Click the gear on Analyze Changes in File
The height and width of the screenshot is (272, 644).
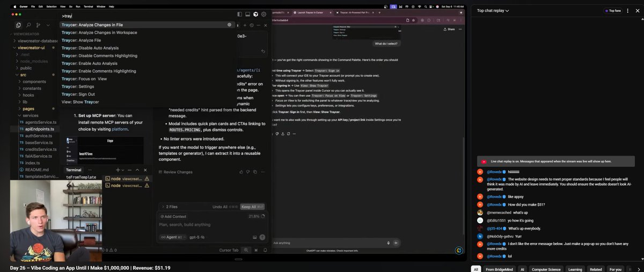(x=230, y=25)
